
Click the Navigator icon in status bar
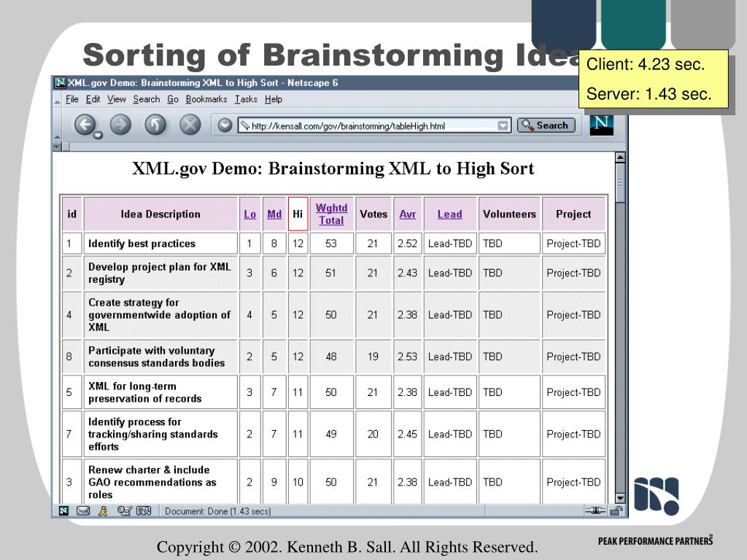[63, 511]
